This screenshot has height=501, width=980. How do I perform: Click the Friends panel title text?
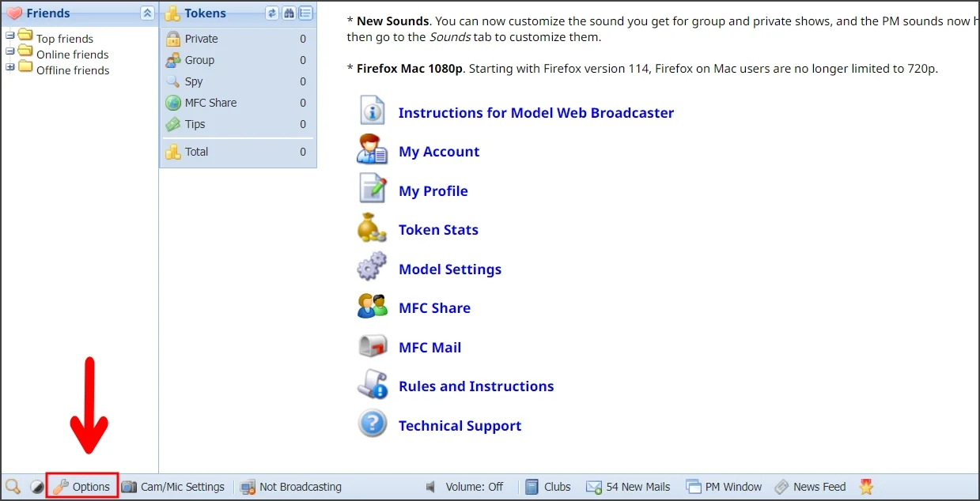(48, 13)
